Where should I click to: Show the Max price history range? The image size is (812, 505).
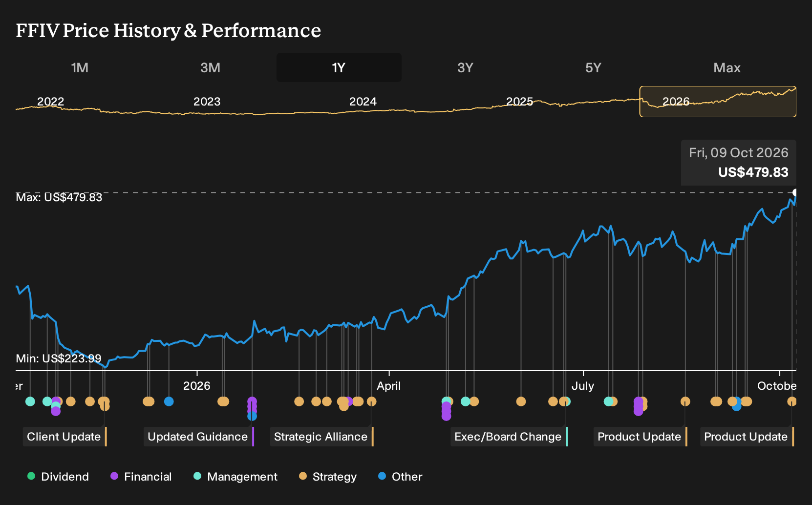tap(727, 67)
